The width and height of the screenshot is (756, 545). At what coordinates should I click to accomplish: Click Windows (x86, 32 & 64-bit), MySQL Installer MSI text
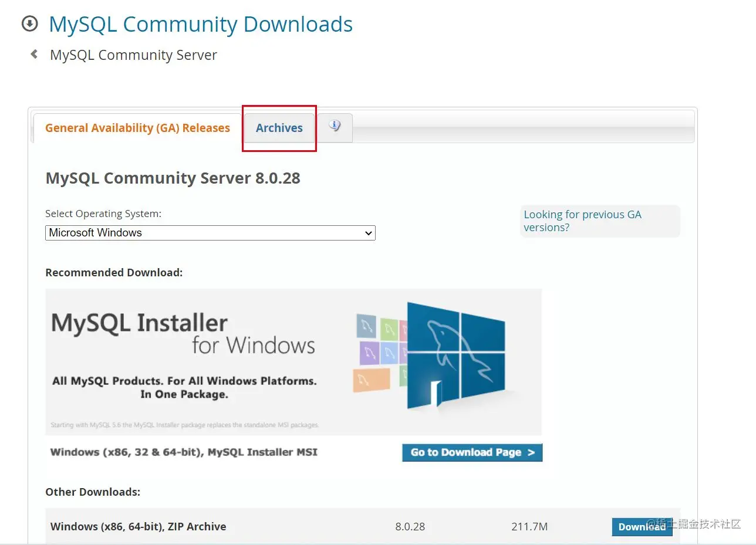(x=184, y=452)
